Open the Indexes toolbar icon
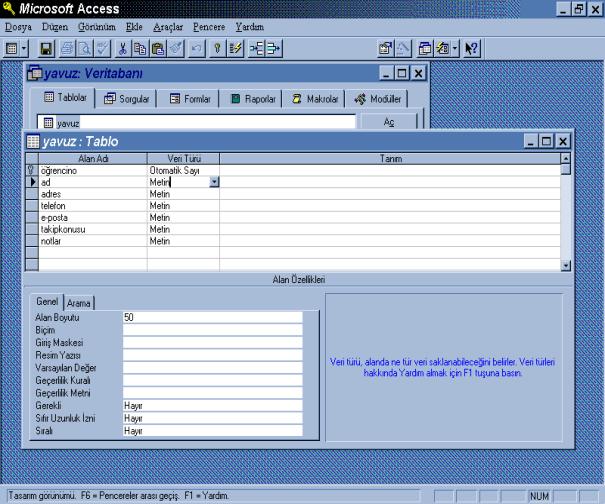This screenshot has width=605, height=504. [233, 47]
